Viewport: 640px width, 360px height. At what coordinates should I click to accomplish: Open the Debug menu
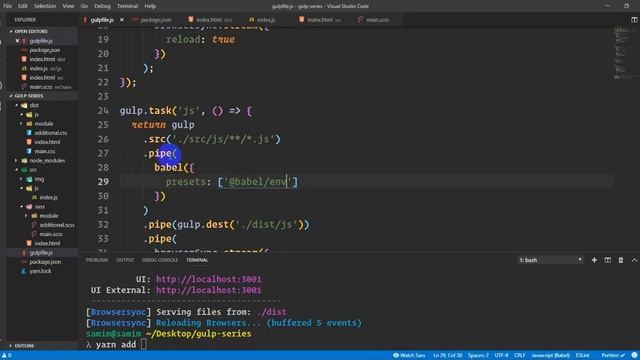[x=102, y=6]
